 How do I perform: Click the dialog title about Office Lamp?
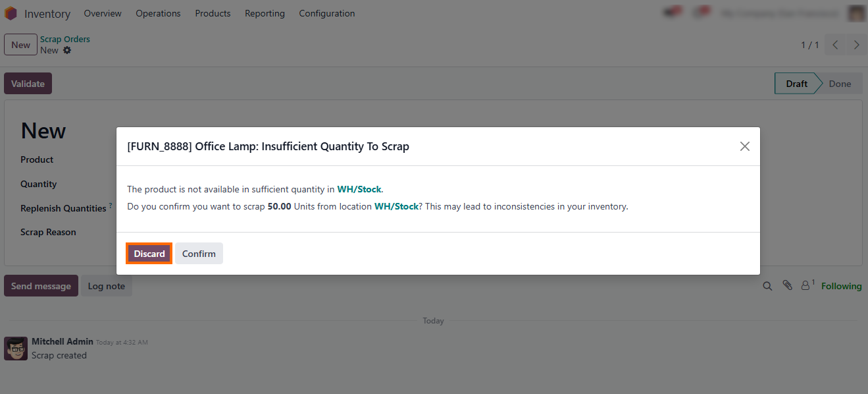pyautogui.click(x=268, y=146)
